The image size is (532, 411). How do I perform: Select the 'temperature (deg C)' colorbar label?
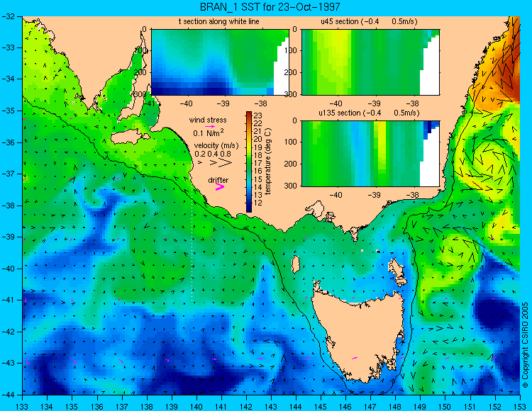(x=267, y=162)
